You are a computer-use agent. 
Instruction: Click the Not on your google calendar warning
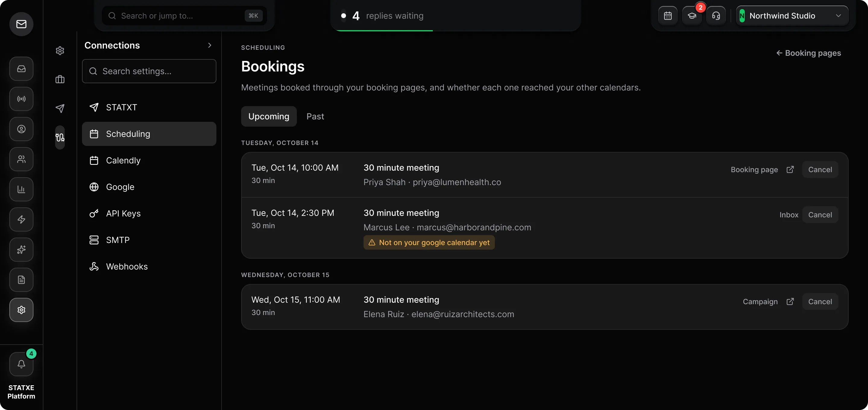429,243
